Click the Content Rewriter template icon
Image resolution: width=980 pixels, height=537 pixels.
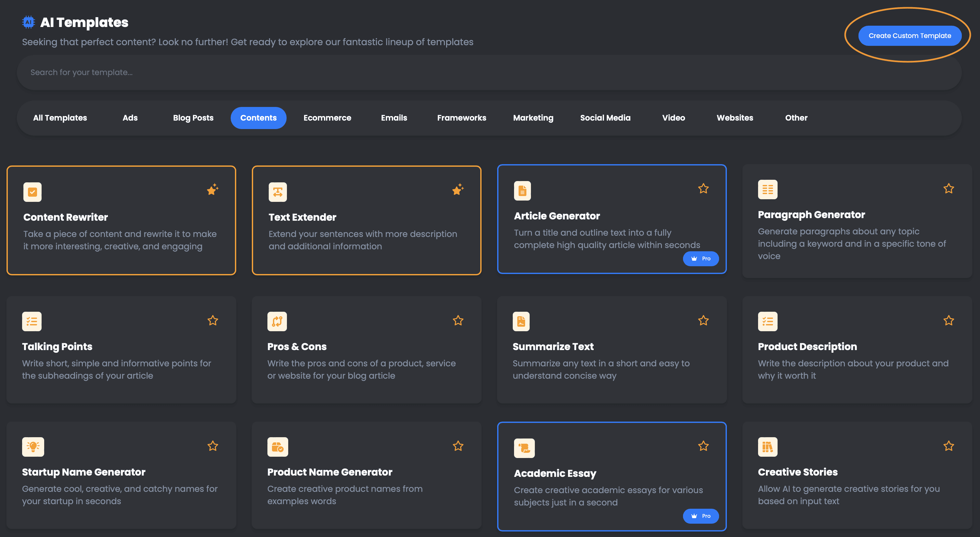point(32,192)
